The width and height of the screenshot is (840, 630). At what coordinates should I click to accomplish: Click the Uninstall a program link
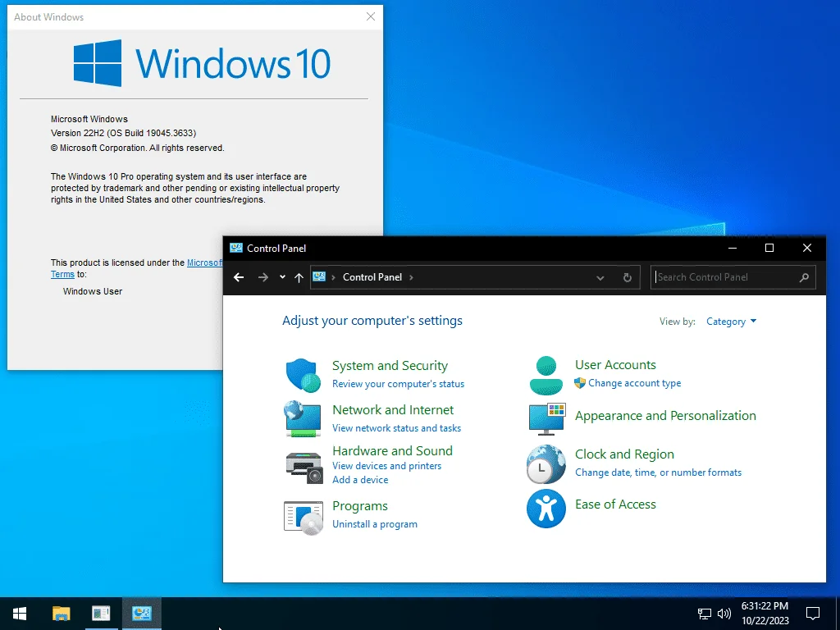(x=374, y=524)
